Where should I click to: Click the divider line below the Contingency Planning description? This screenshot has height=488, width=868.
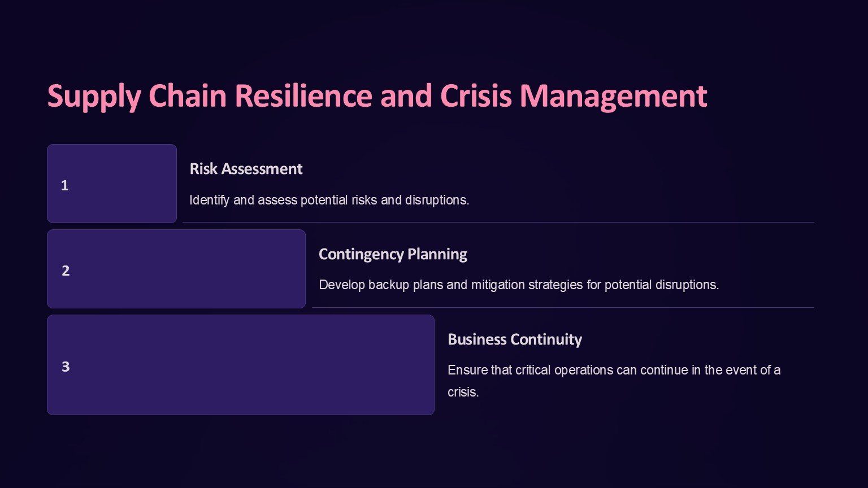(x=562, y=308)
